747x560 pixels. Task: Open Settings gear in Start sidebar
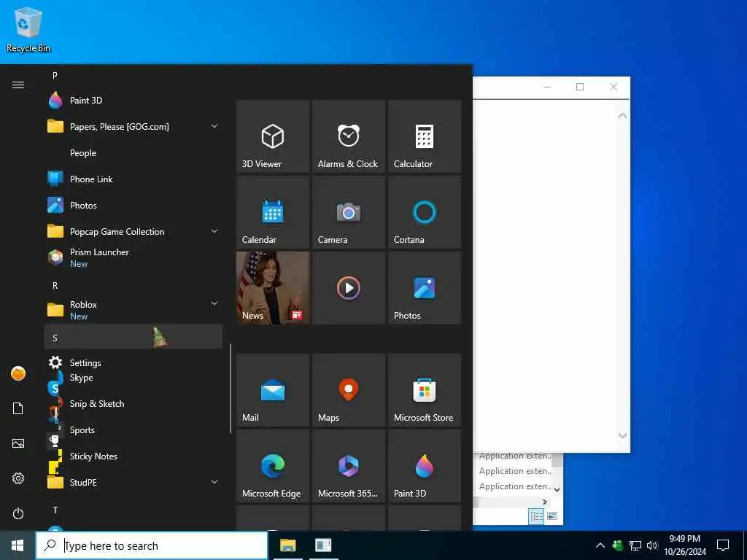click(x=18, y=478)
